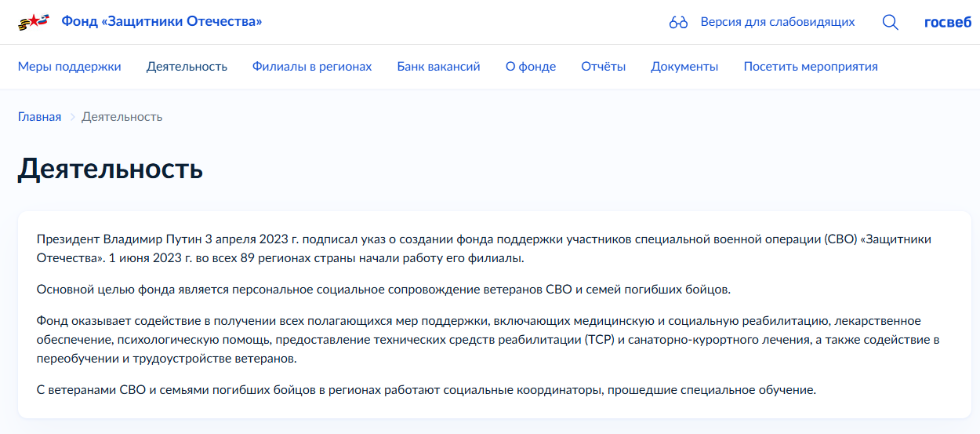Go to Филиалы в регионах section
The width and height of the screenshot is (980, 434).
pos(312,67)
